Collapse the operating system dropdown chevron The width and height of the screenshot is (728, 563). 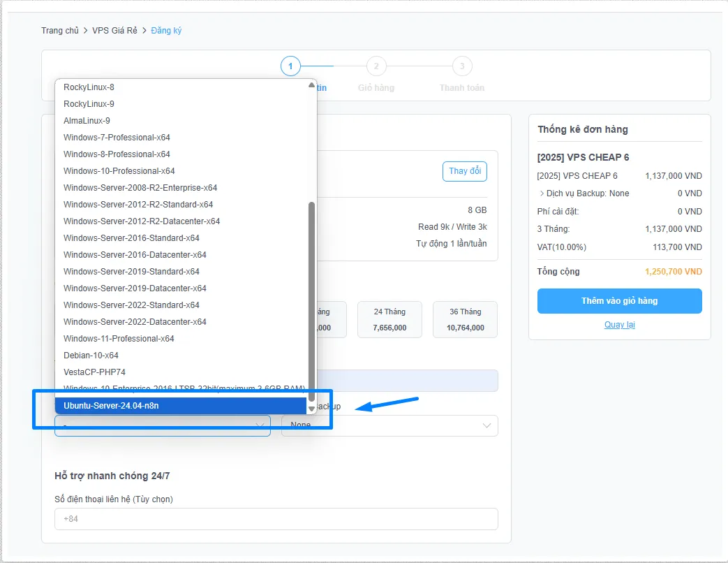coord(260,425)
